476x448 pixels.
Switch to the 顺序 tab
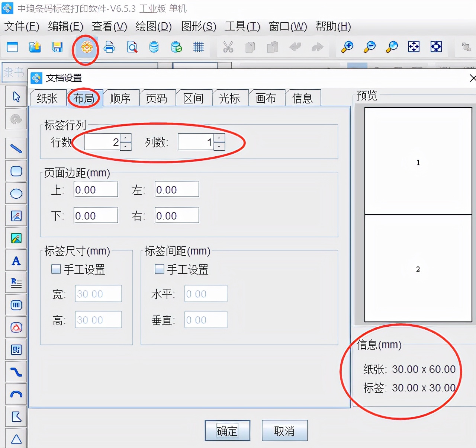click(x=120, y=98)
